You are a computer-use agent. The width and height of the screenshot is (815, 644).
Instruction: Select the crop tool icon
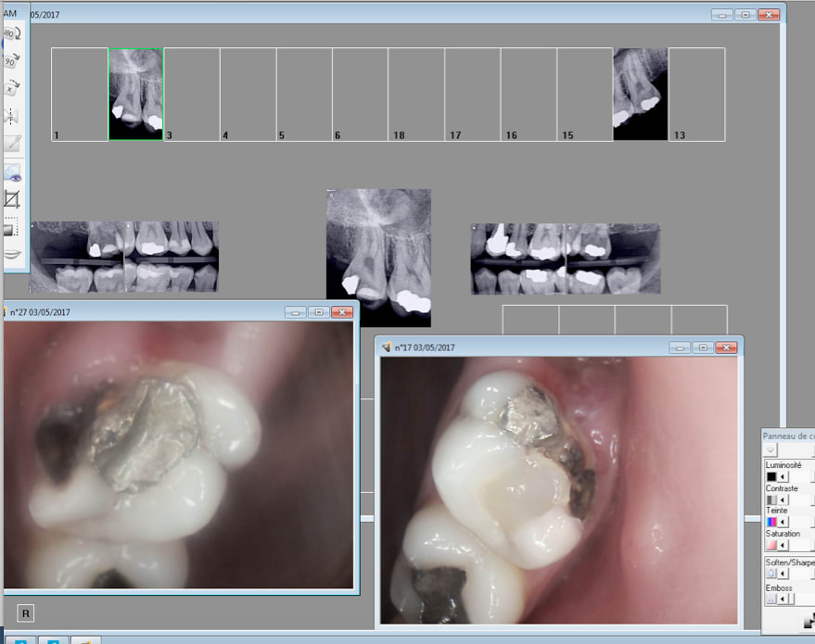pyautogui.click(x=12, y=198)
